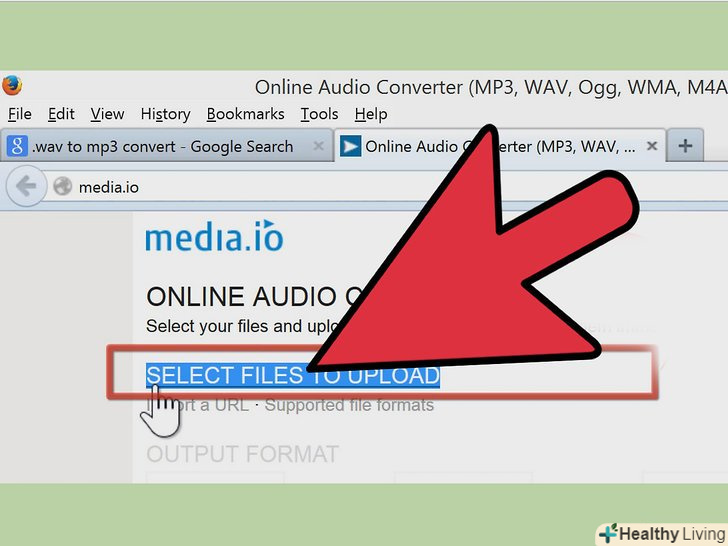Screen dimensions: 728x546
Task: Click the media.io play favicon on second tab
Action: point(351,146)
